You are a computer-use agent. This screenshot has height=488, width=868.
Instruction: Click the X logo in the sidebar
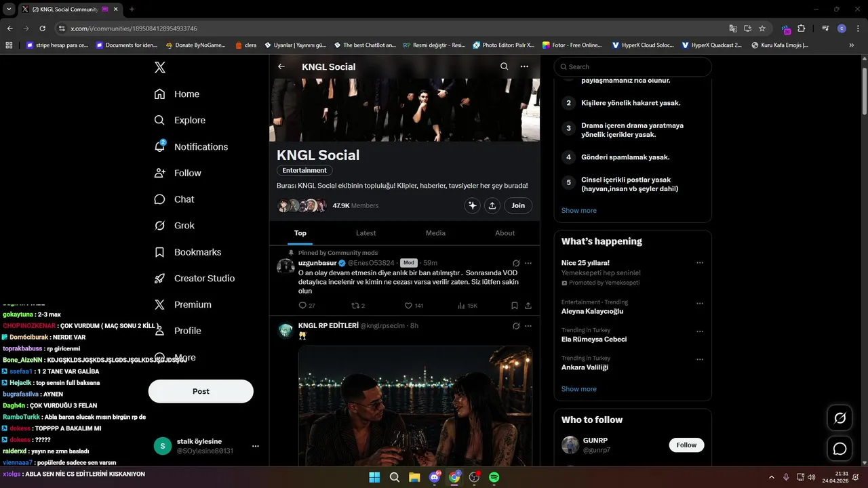[x=159, y=67]
